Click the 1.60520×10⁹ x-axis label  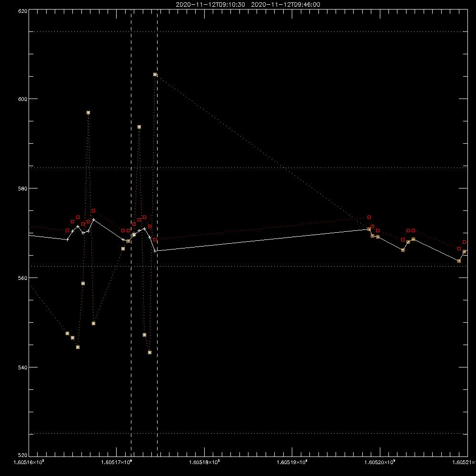(x=380, y=462)
